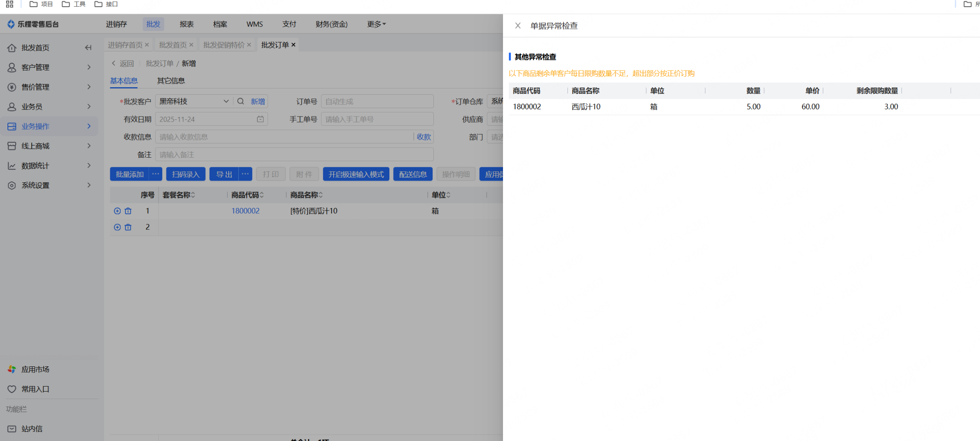The height and width of the screenshot is (441, 980).
Task: Focus the 手工单号 input field
Action: pyautogui.click(x=377, y=119)
